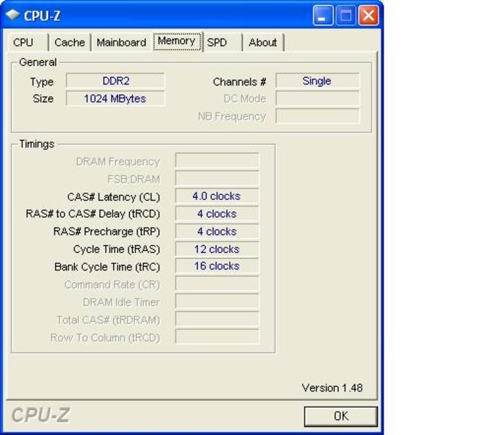Screen dimensions: 504x435
Task: Click the NB Frequency label
Action: click(232, 116)
